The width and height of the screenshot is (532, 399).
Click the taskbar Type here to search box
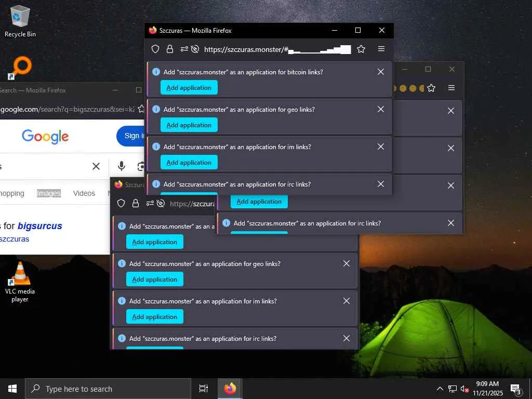108,389
